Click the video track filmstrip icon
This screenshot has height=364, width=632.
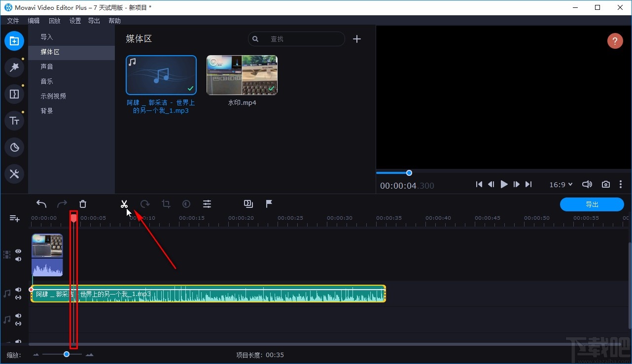pyautogui.click(x=7, y=255)
